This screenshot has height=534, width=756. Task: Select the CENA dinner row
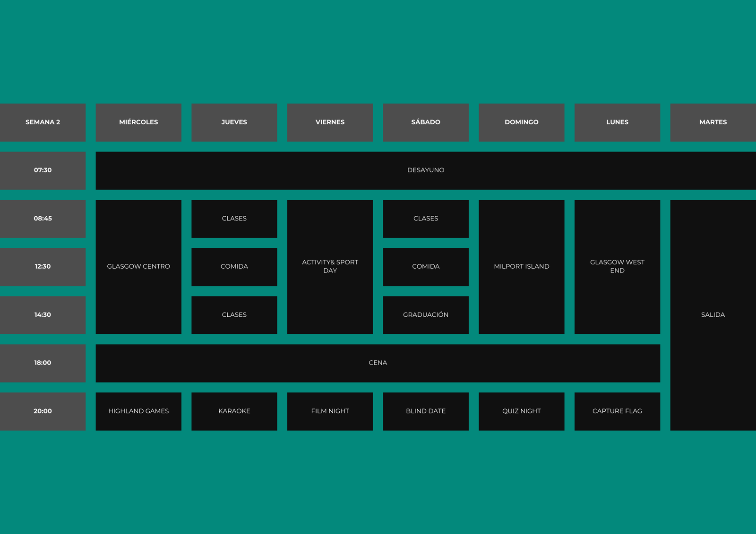click(x=378, y=363)
